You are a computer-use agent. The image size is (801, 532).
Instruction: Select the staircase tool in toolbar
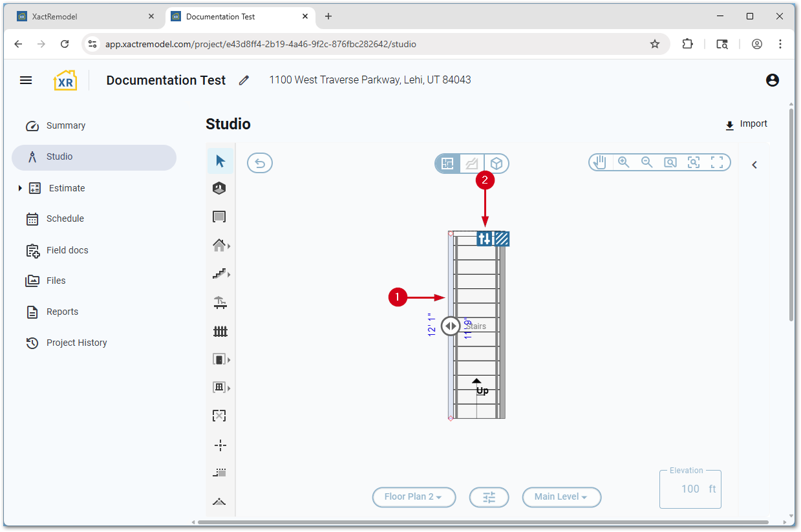tap(220, 274)
